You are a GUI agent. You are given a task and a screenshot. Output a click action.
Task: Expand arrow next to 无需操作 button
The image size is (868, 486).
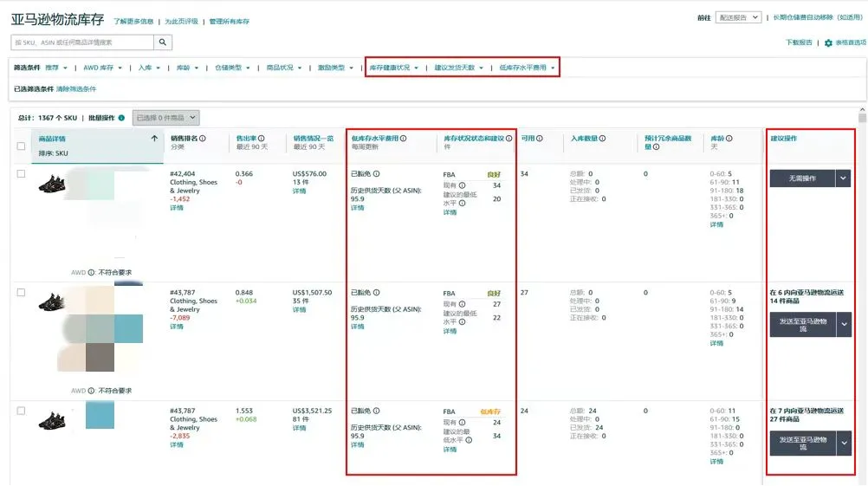[x=844, y=178]
